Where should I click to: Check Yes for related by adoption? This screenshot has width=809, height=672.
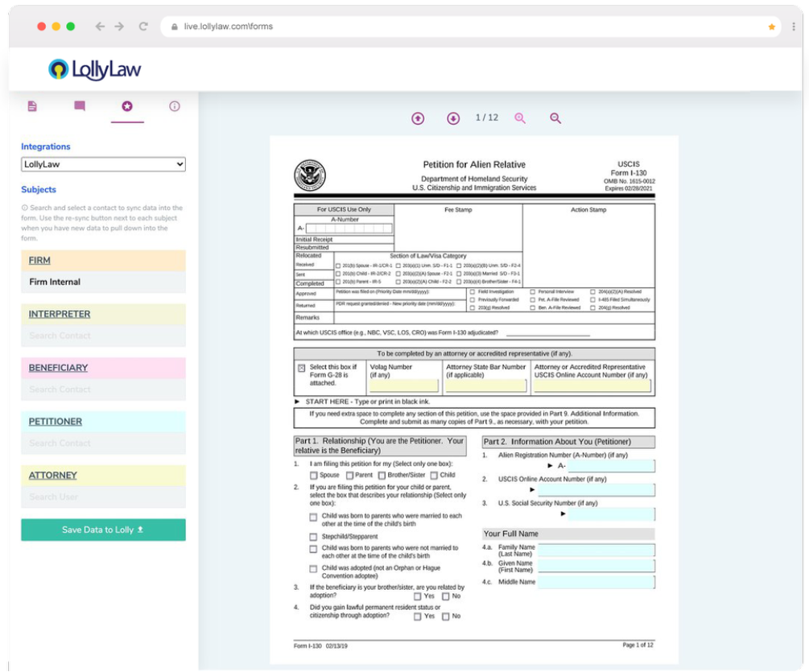[418, 596]
